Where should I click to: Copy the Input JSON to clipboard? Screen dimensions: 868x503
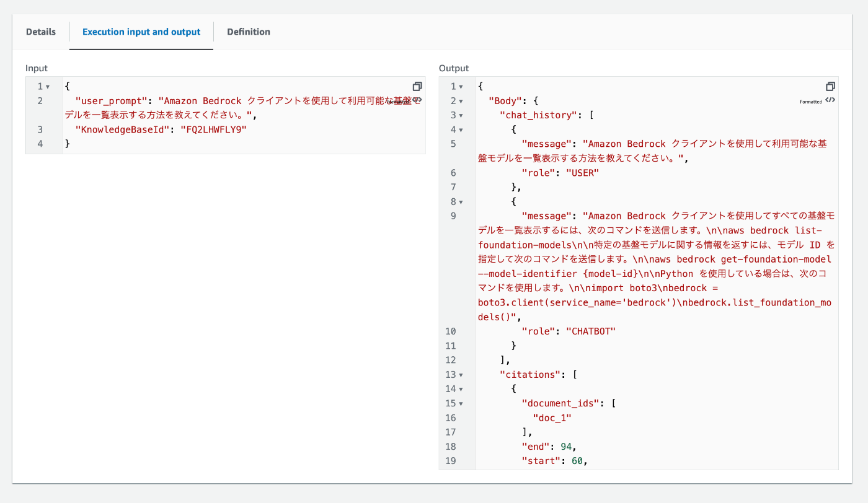pyautogui.click(x=417, y=86)
